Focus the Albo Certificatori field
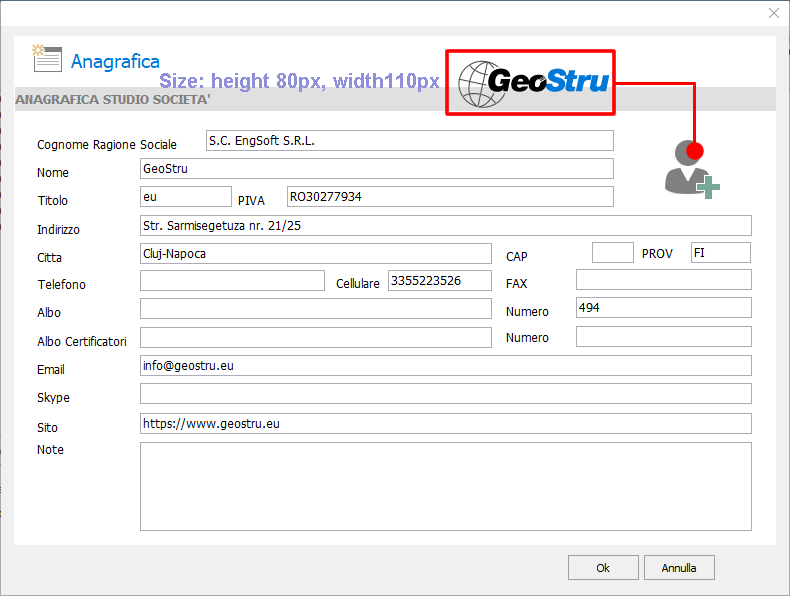Image resolution: width=790 pixels, height=596 pixels. pos(315,338)
